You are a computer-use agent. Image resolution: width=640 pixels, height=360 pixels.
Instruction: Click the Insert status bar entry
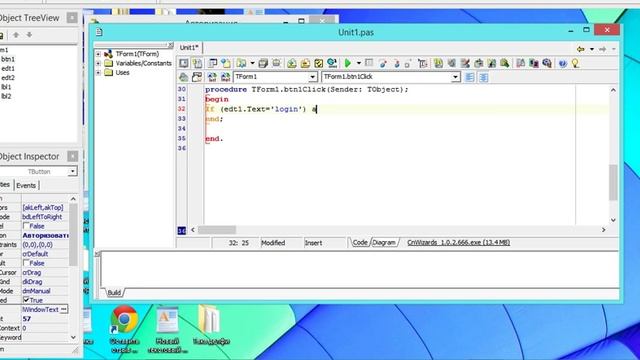pyautogui.click(x=313, y=242)
